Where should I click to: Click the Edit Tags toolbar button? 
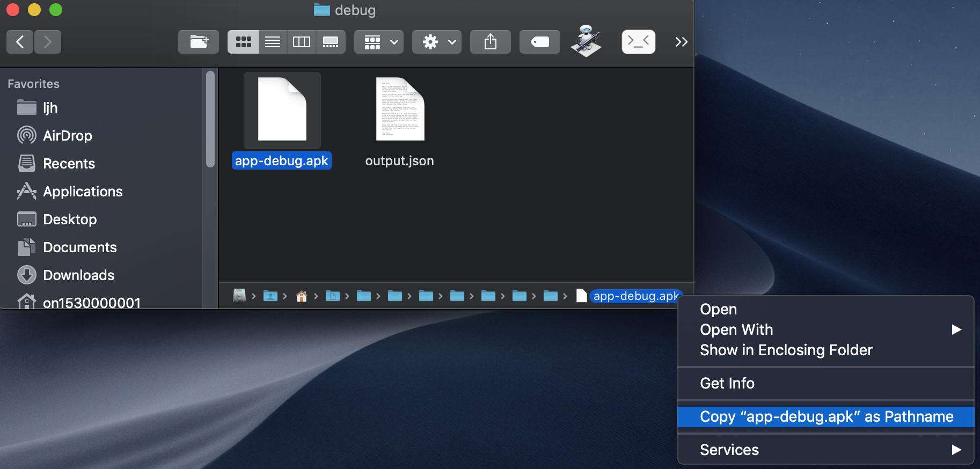pos(540,42)
